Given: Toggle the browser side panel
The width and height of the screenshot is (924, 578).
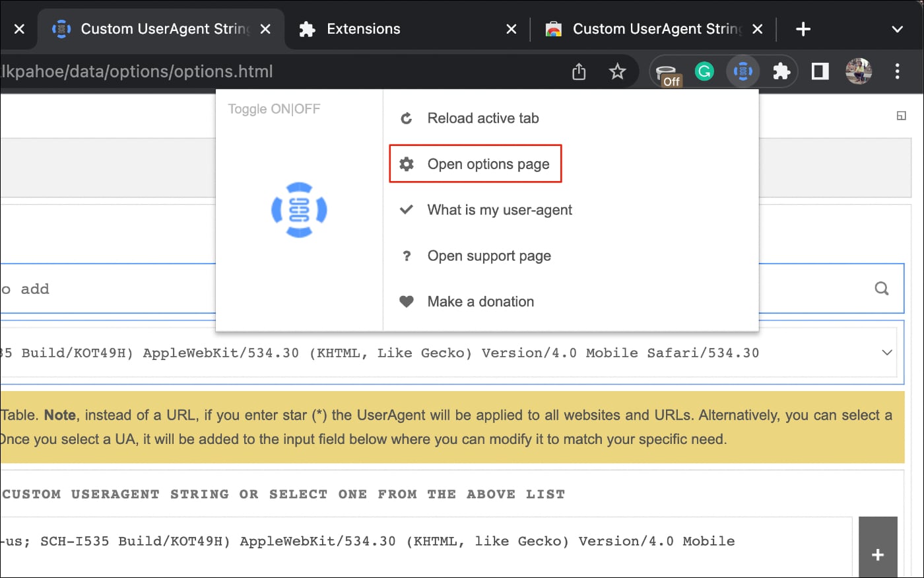Looking at the screenshot, I should (820, 71).
